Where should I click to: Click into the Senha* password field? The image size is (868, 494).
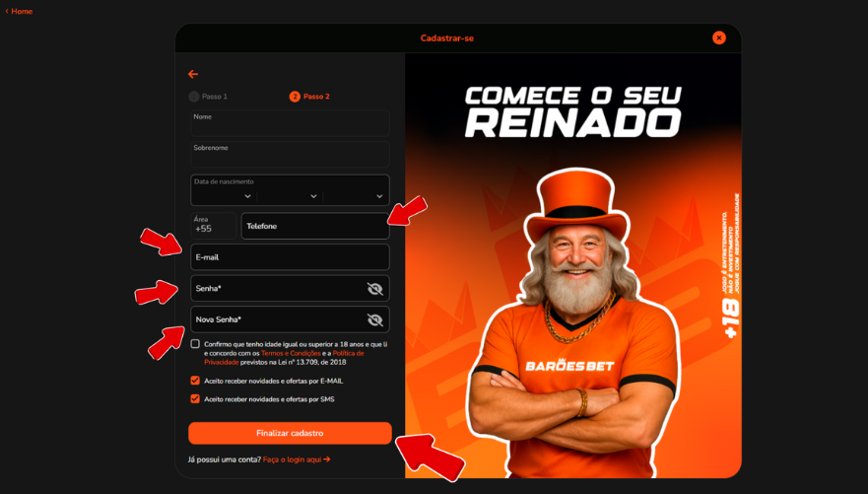click(x=290, y=288)
